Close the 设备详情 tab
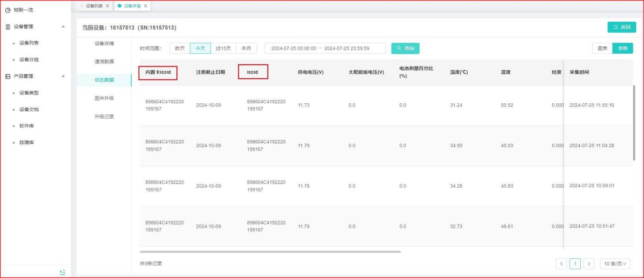Screen dimensions: 644x278 (x=145, y=6)
